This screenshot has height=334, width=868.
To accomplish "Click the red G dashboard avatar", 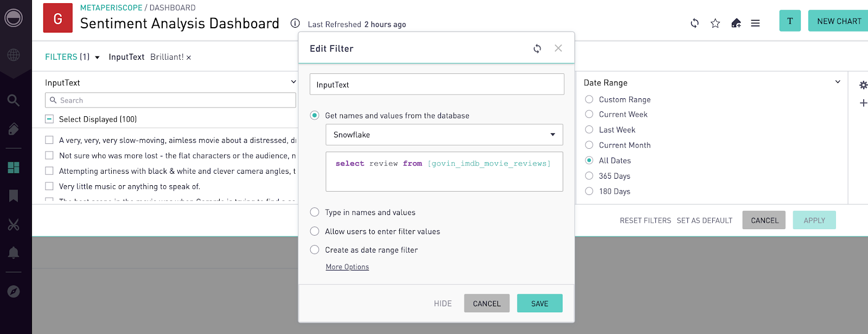I will [58, 18].
